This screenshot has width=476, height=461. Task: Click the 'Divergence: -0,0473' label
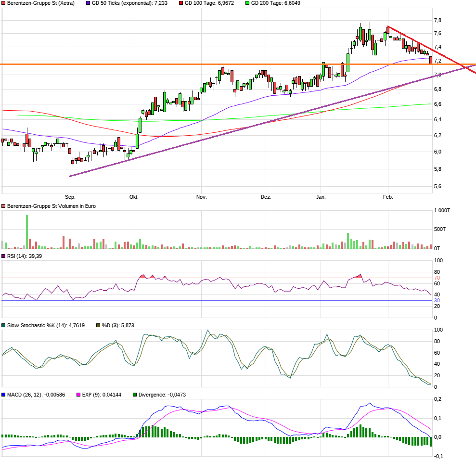(162, 395)
